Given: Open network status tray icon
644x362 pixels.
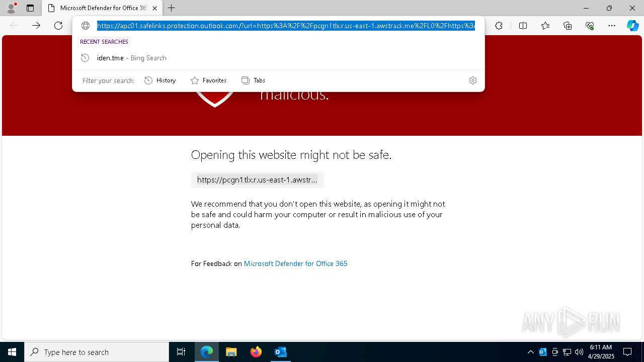Looking at the screenshot, I should tap(567, 352).
